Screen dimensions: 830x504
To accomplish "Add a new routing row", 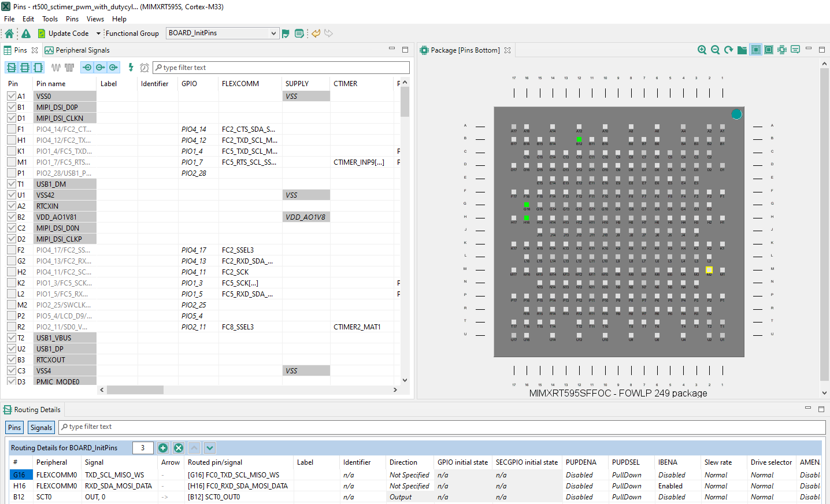I will point(163,448).
